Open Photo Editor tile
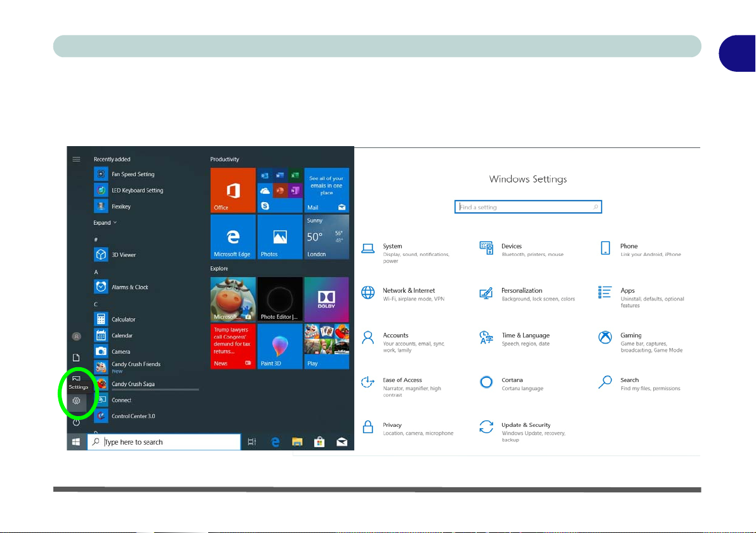 pyautogui.click(x=280, y=299)
